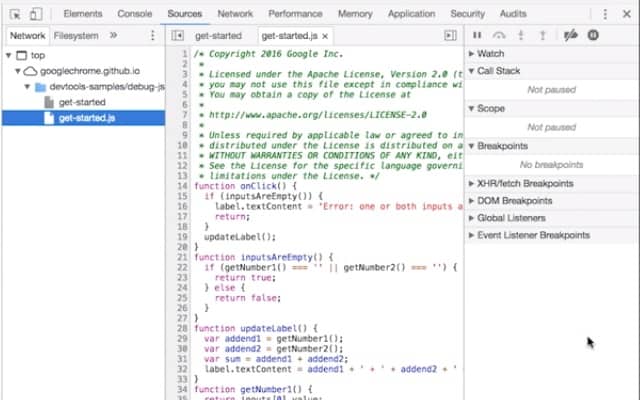
Task: Open the Performance tab
Action: pyautogui.click(x=295, y=14)
